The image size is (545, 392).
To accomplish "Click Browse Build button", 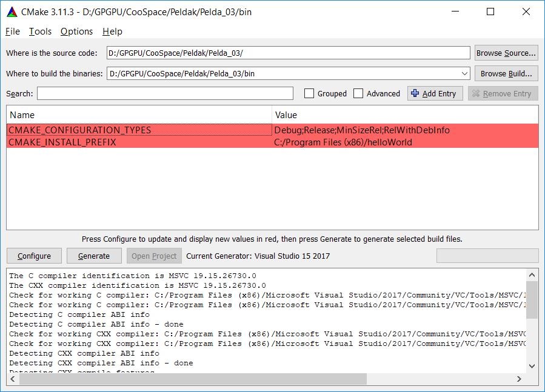I will 506,73.
